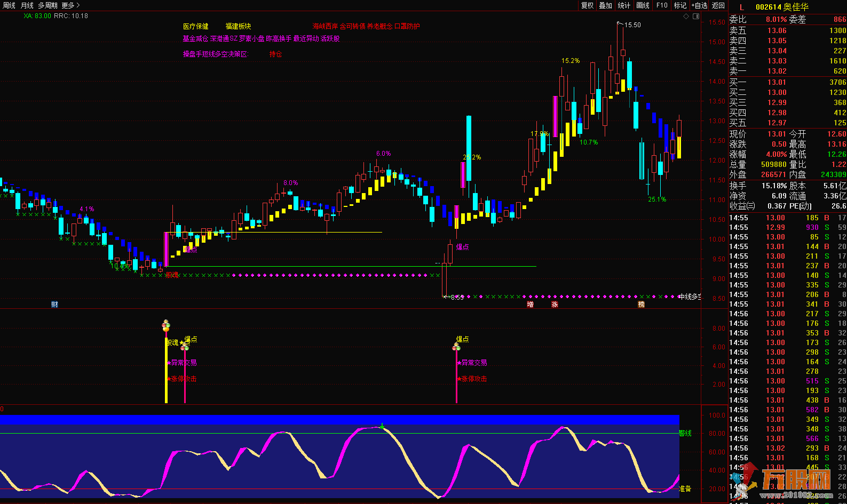
Task: Click the 海峡西岸 concept tag
Action: click(325, 26)
